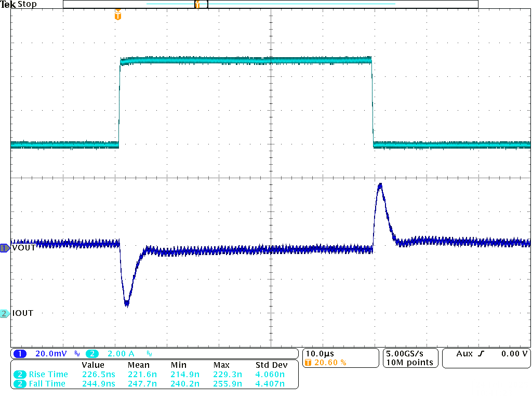Select the Rise Time measurement label

48,375
